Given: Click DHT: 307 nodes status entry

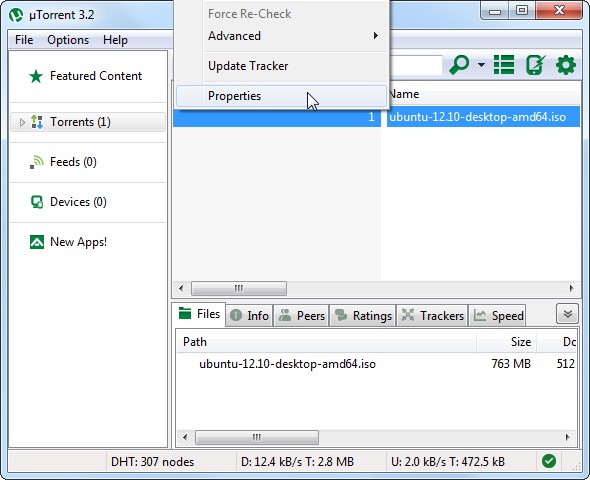Looking at the screenshot, I should (152, 462).
